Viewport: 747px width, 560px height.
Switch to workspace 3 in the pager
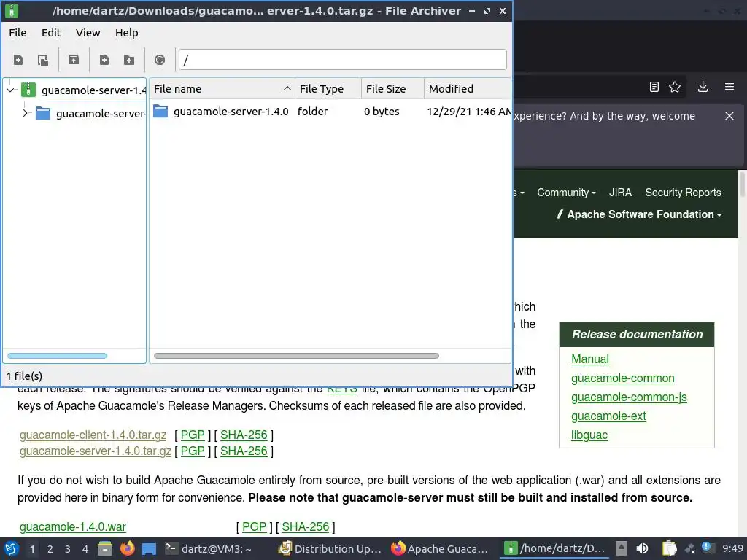tap(67, 549)
